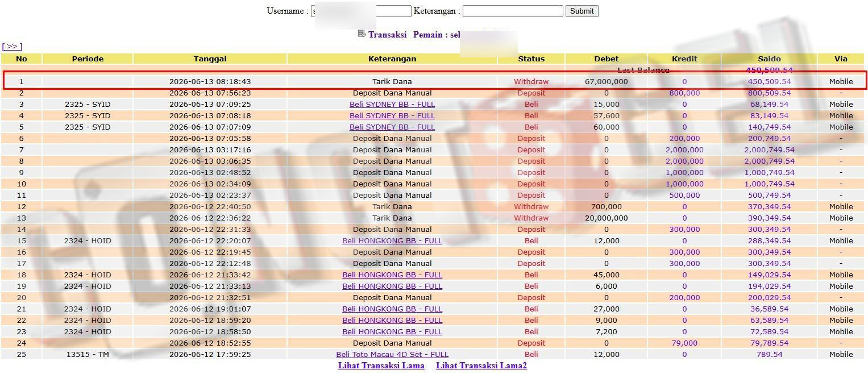Image resolution: width=868 pixels, height=378 pixels.
Task: Select the 2325 - SYID cell in row 3
Action: coord(88,105)
